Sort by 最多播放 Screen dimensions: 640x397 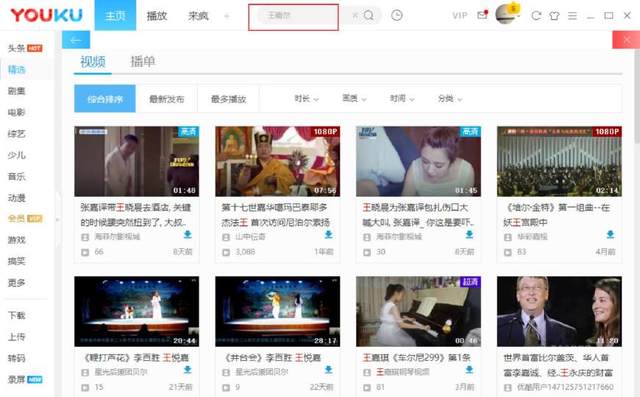click(x=228, y=99)
